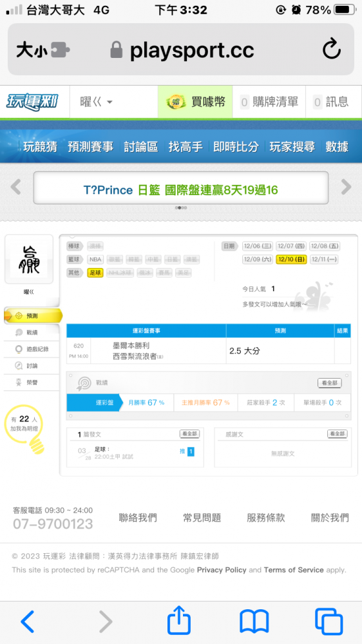Select the NBA league filter
Screen dimensions: 362x644
point(95,260)
